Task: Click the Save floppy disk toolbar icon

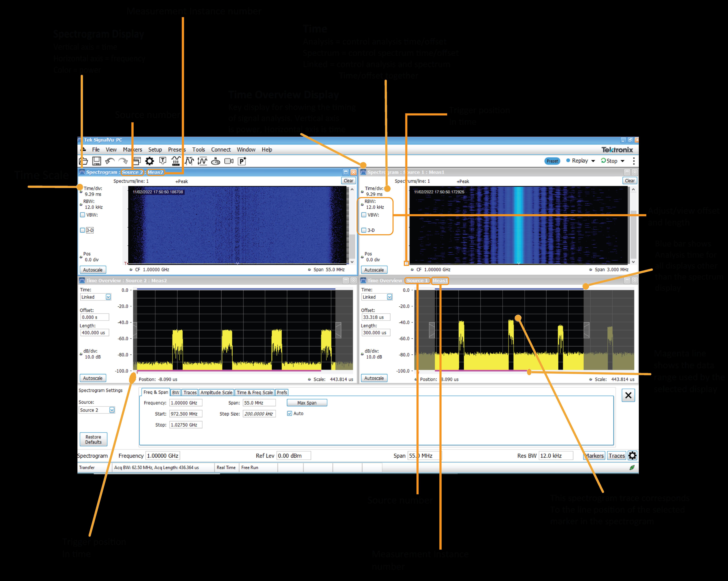Action: (97, 161)
